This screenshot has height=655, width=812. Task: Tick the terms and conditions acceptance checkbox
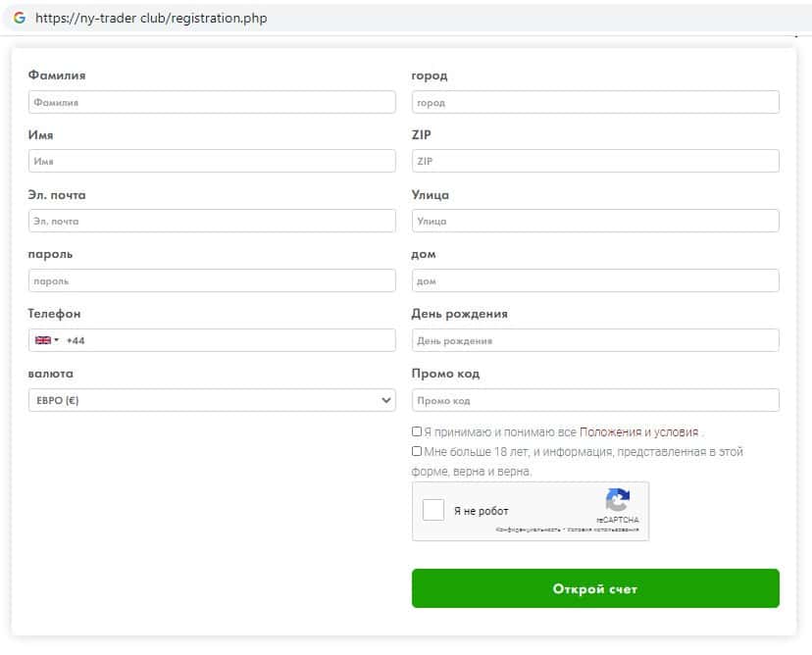click(x=417, y=431)
